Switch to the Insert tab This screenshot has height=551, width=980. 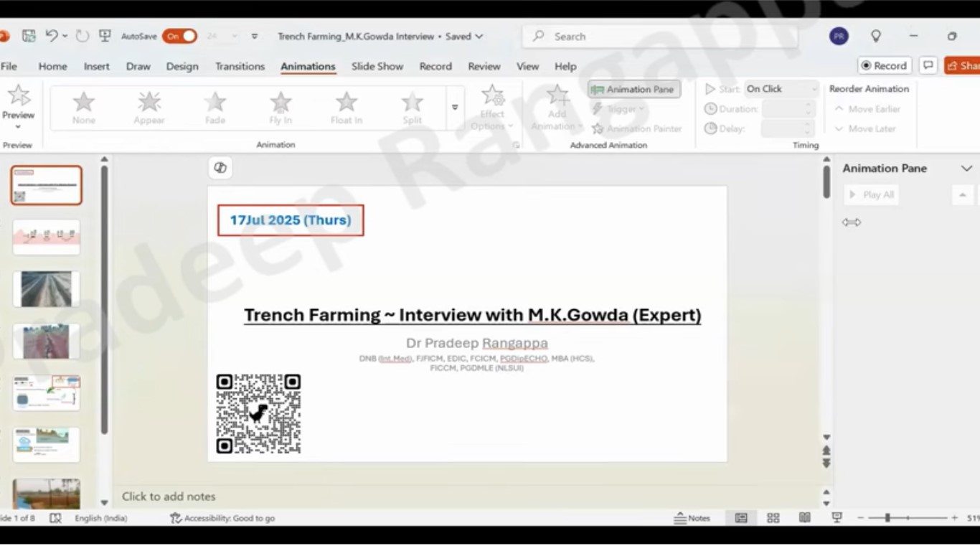point(96,66)
